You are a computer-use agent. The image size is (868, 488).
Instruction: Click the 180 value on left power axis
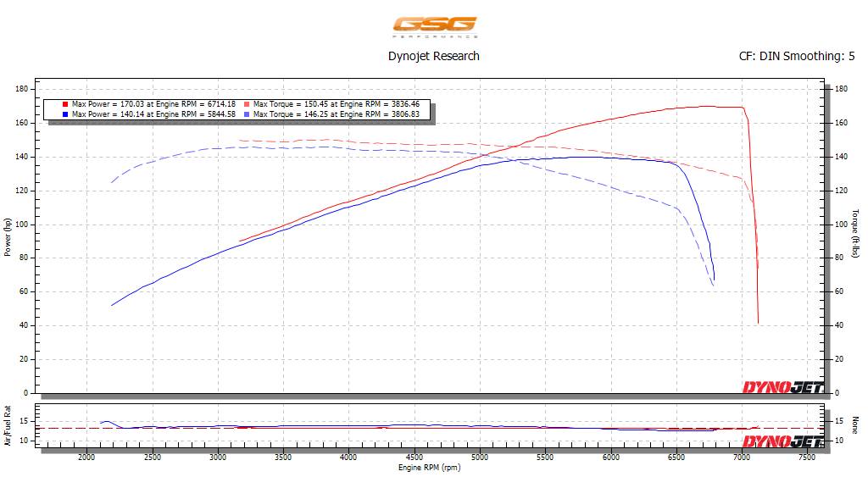pyautogui.click(x=21, y=88)
